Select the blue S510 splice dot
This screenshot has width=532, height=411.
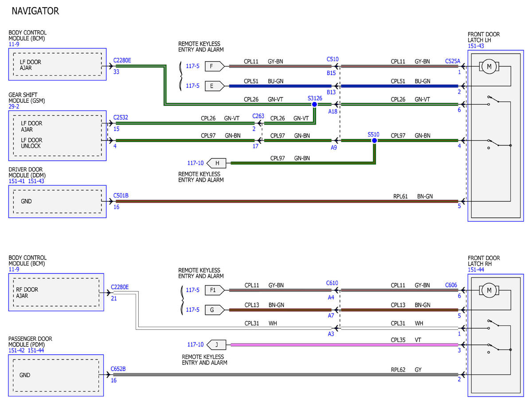coord(374,141)
